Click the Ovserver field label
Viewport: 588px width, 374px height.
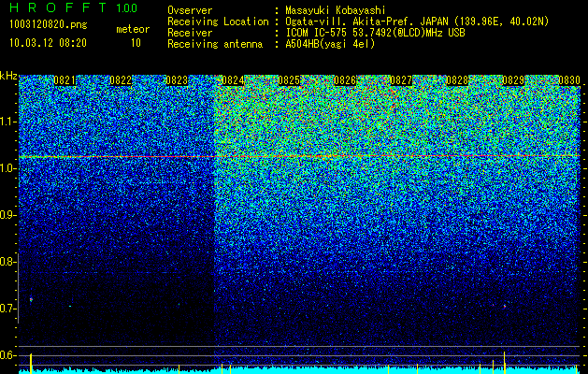click(x=190, y=10)
